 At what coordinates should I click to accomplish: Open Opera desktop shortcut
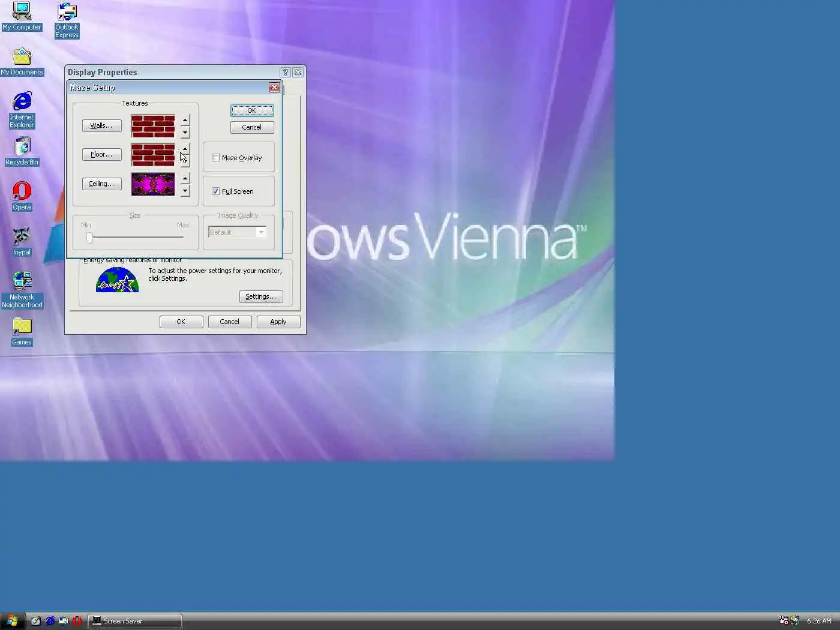[x=22, y=197]
